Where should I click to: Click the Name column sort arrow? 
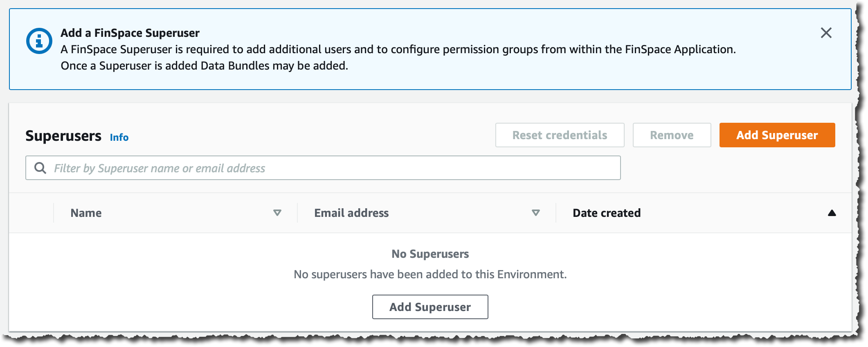(277, 213)
